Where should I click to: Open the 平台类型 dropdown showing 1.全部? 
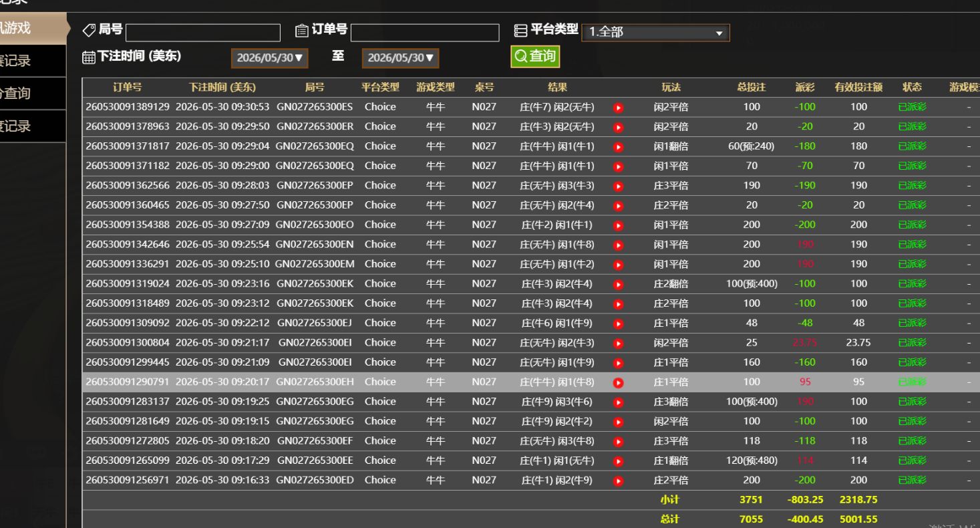[x=655, y=32]
